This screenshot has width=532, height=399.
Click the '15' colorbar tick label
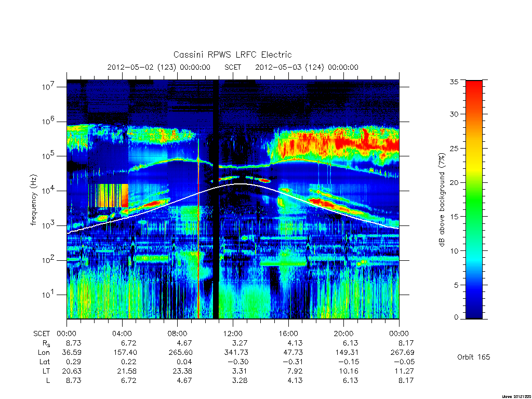[454, 217]
